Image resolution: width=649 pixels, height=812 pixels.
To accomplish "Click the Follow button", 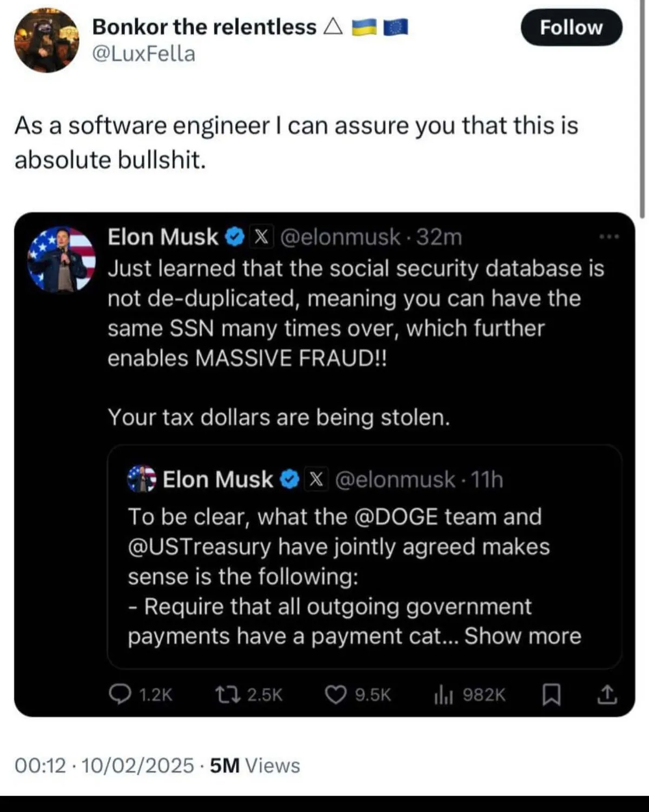I will point(571,28).
